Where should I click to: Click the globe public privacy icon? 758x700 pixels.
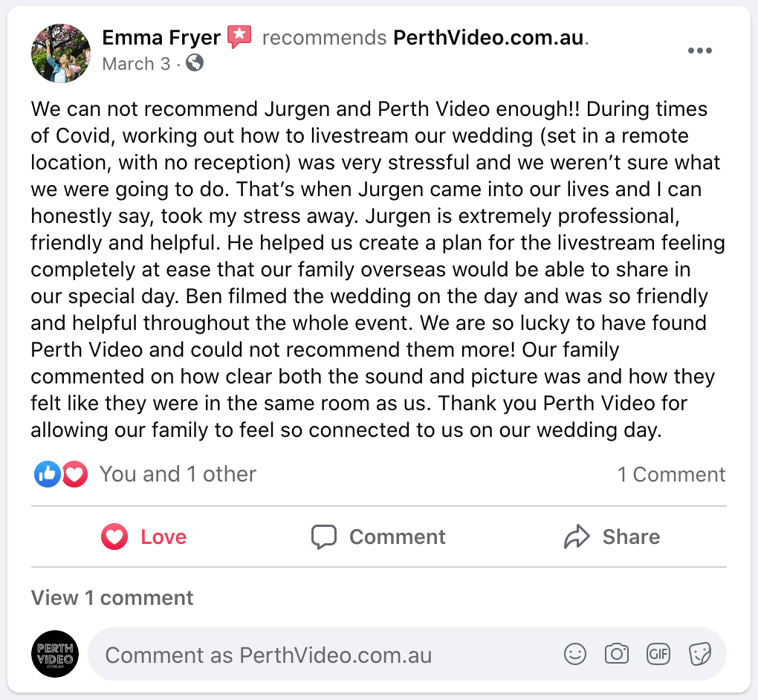tap(195, 63)
